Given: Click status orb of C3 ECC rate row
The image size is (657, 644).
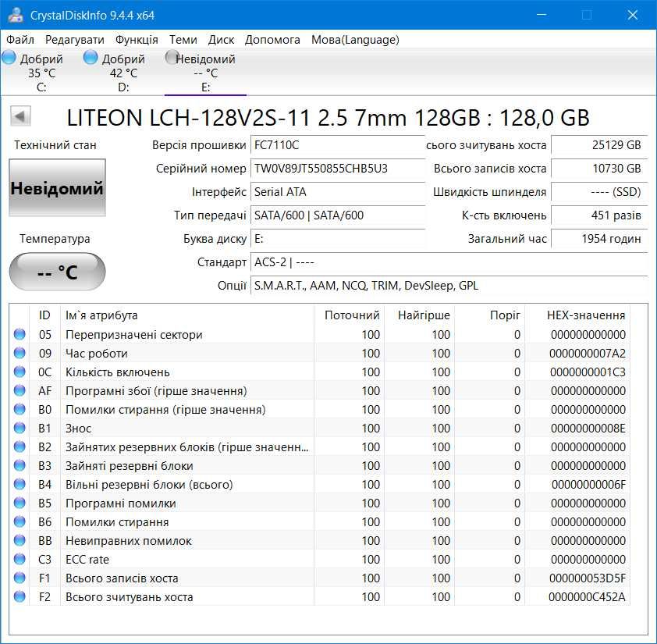Looking at the screenshot, I should [20, 559].
